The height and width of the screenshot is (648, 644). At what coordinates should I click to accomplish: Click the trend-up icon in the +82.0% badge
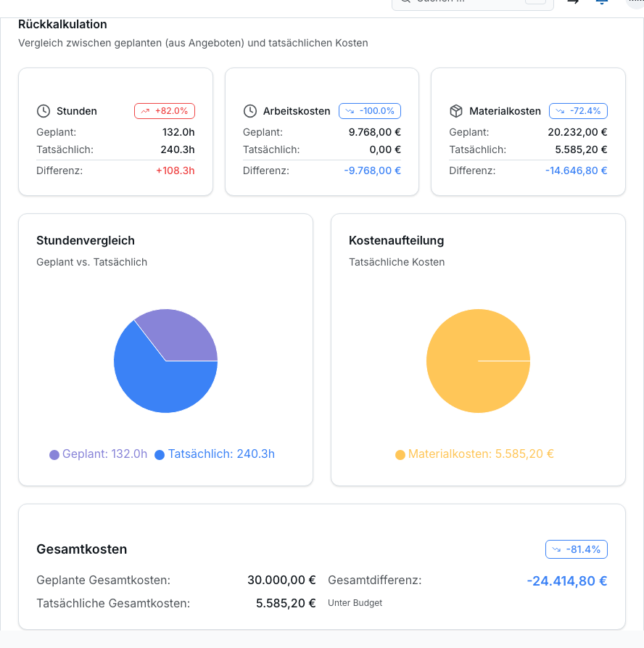145,111
